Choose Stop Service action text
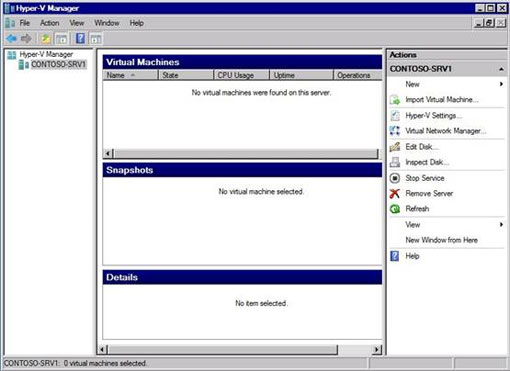This screenshot has width=510, height=371. point(425,178)
